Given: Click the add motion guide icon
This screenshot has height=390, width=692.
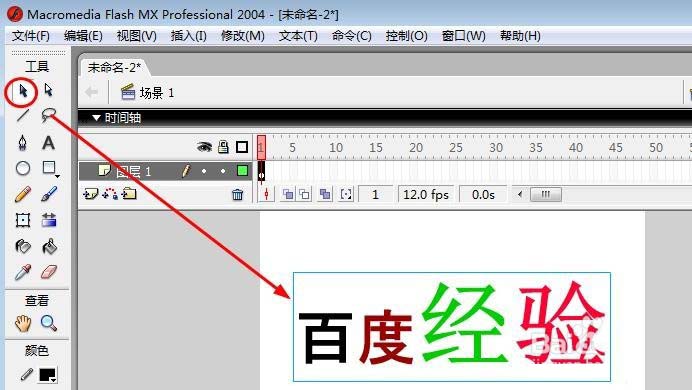Looking at the screenshot, I should click(110, 194).
